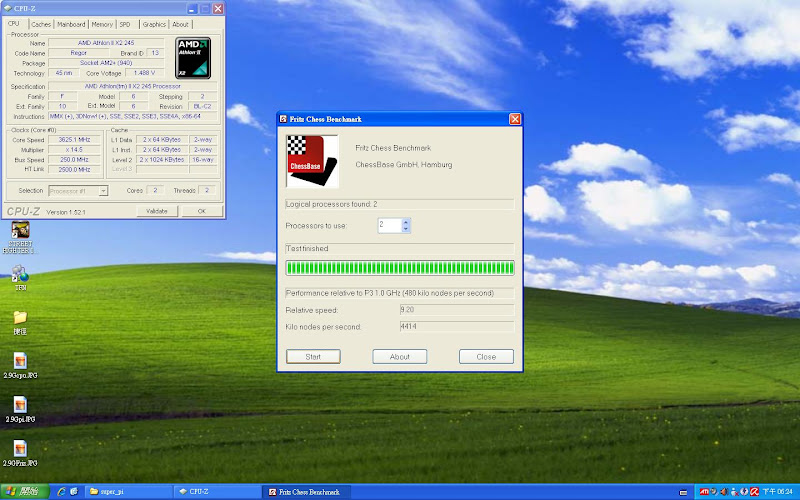Switch to the CPU-Z taskbar button
This screenshot has width=800, height=500.
(217, 492)
